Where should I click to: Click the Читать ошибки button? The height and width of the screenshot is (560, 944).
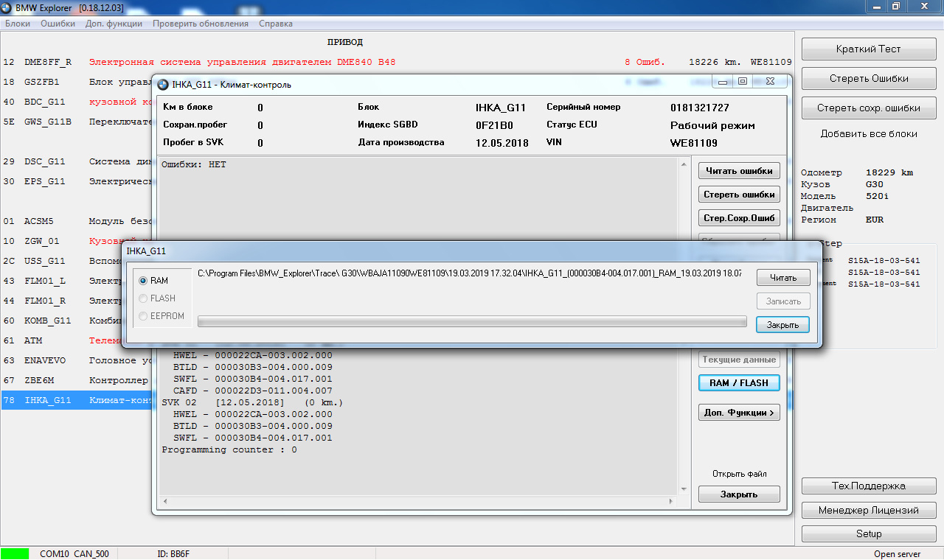(739, 171)
